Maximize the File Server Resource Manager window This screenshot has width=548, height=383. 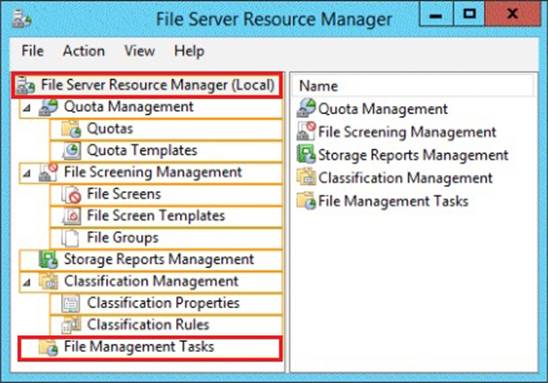[x=469, y=14]
